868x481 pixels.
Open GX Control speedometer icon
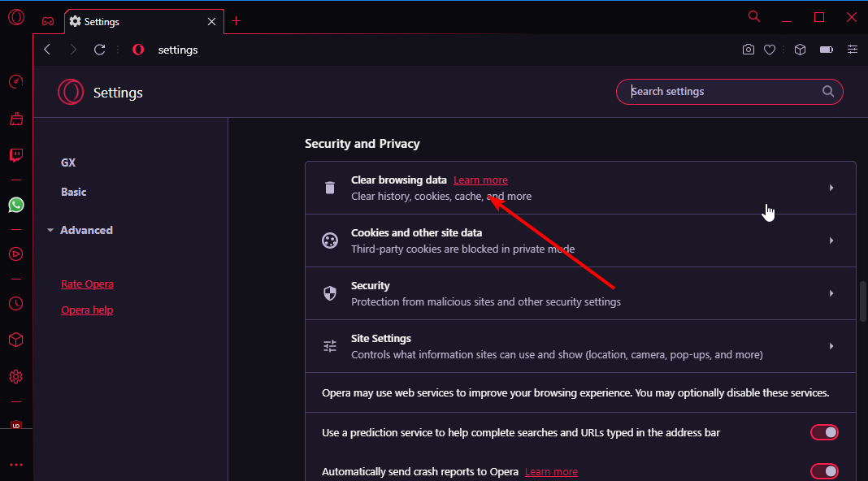click(x=16, y=82)
